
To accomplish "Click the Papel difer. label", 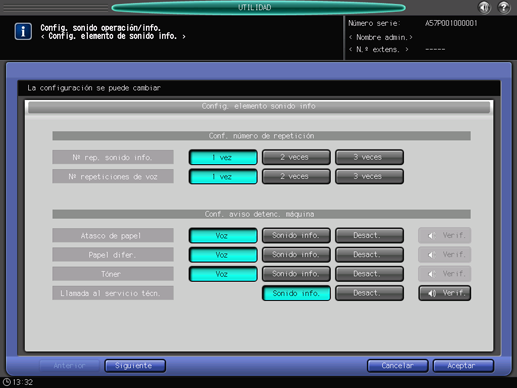I will 113,255.
